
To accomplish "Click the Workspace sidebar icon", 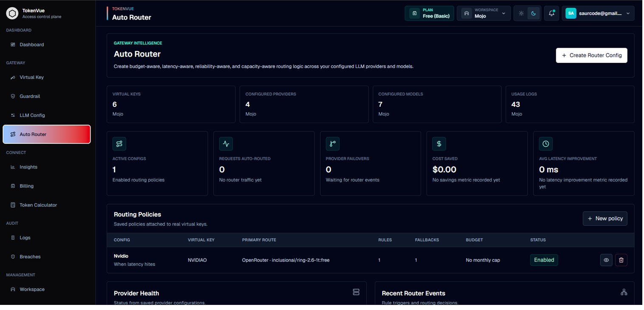I will click(x=13, y=290).
